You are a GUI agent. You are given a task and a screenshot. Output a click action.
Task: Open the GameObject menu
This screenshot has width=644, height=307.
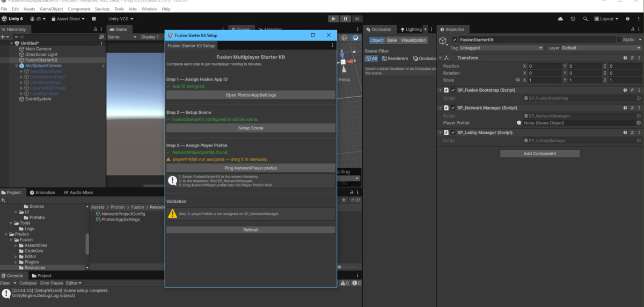click(x=52, y=9)
